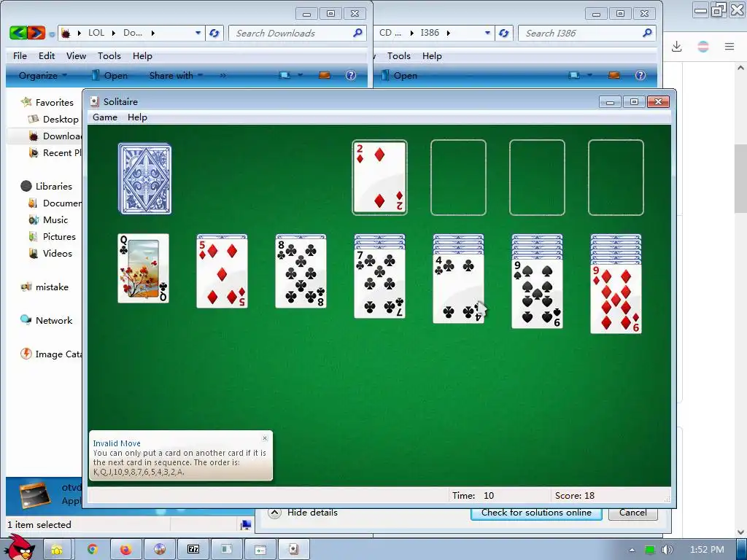The height and width of the screenshot is (560, 747).
Task: Click the I386 breadcrumb in address bar
Action: coord(430,33)
